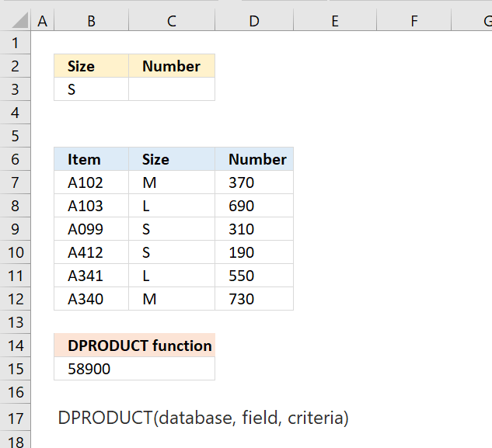
Task: Click size L cell for item A341
Action: coord(172,276)
